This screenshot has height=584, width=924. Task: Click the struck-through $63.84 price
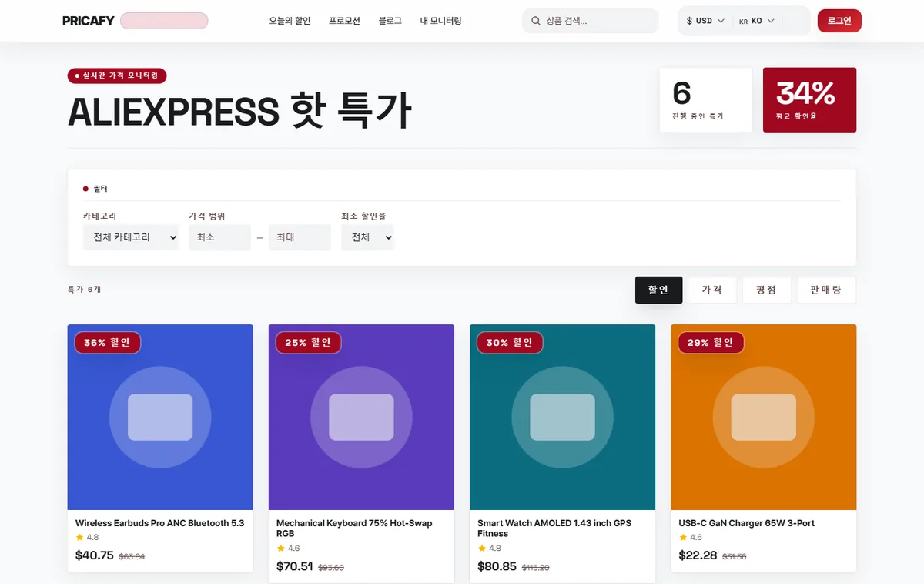click(x=132, y=556)
